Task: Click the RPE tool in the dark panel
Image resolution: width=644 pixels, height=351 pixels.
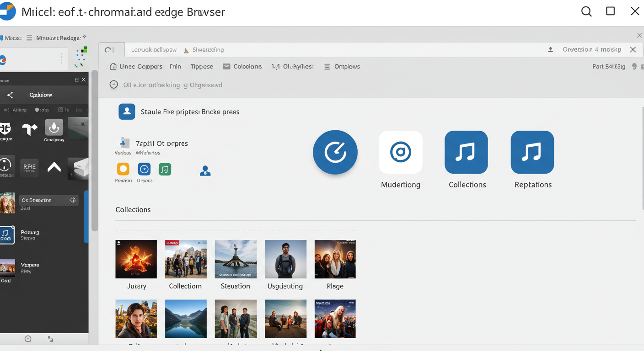Action: (x=29, y=168)
